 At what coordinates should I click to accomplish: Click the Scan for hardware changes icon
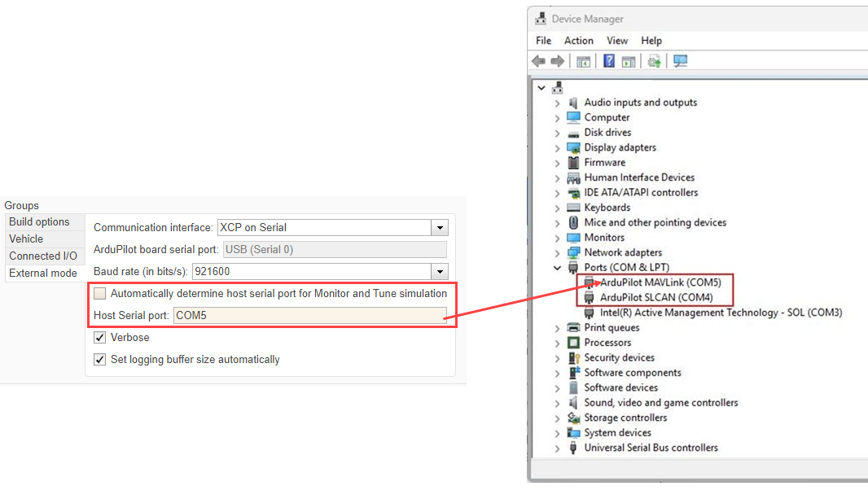[681, 61]
